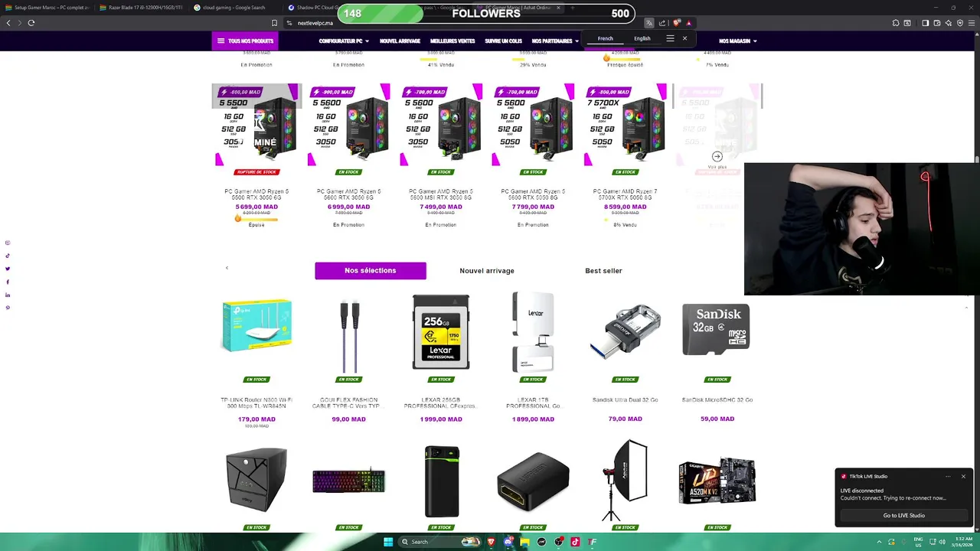Expand NOS PARTENAIRES dropdown
Screen dimensions: 980x551
point(555,41)
